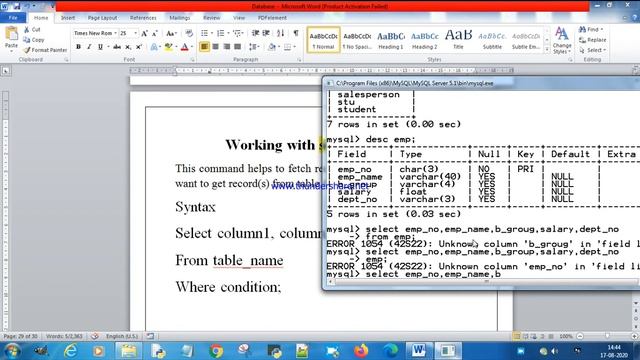Toggle Bold formatting
Screen dimensions: 640x360
click(78, 47)
